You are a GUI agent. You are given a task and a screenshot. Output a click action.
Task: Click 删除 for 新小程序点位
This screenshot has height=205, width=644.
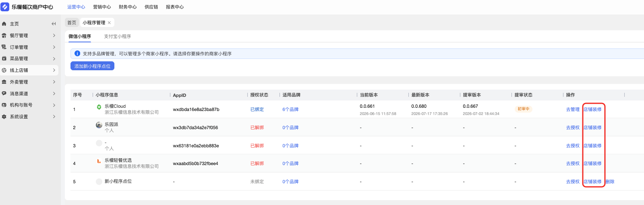pyautogui.click(x=610, y=182)
